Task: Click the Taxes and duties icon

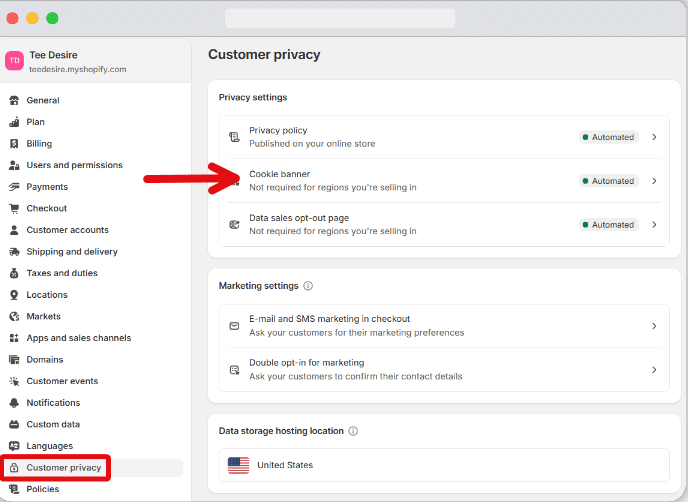Action: click(x=14, y=273)
